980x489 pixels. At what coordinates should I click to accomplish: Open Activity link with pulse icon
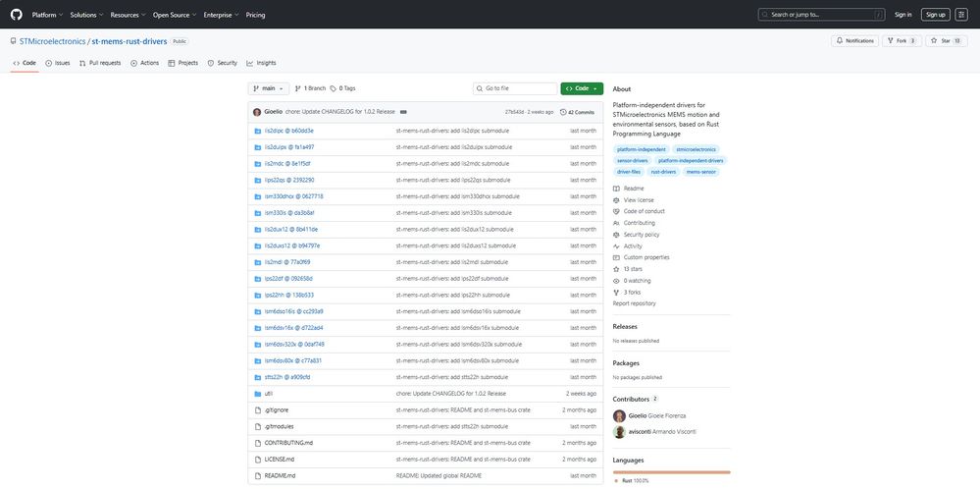(628, 246)
